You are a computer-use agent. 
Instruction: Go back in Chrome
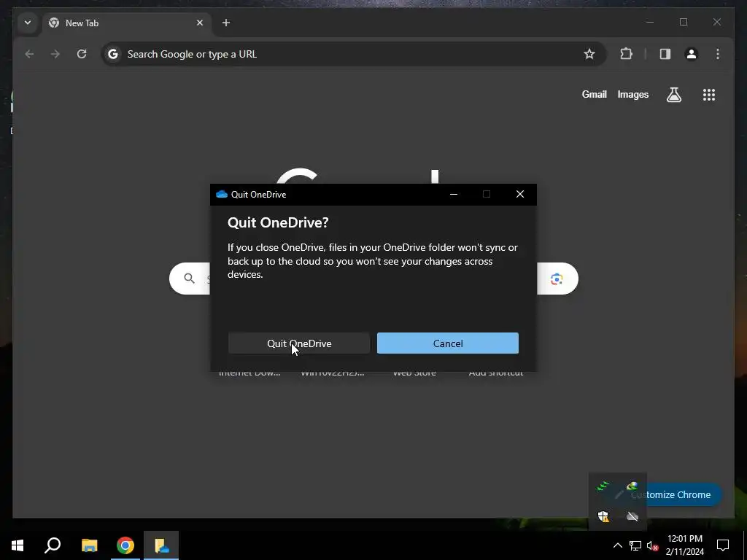pos(29,54)
